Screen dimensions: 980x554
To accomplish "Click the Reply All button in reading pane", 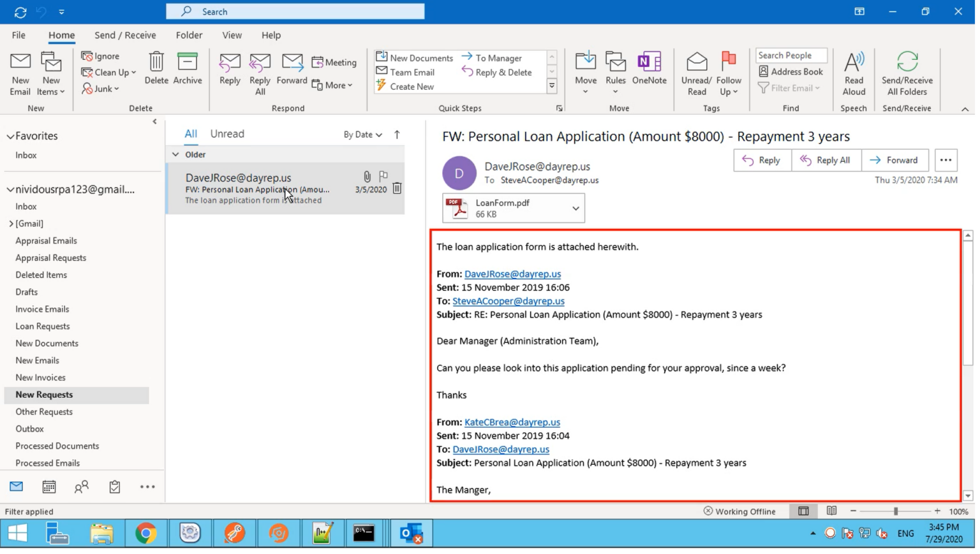I will click(x=826, y=161).
